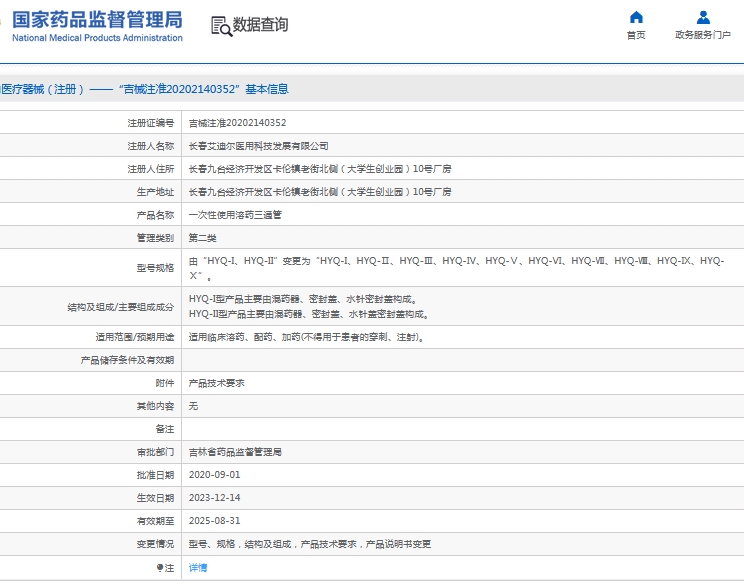This screenshot has height=585, width=744.
Task: Click the home house icon
Action: [636, 18]
